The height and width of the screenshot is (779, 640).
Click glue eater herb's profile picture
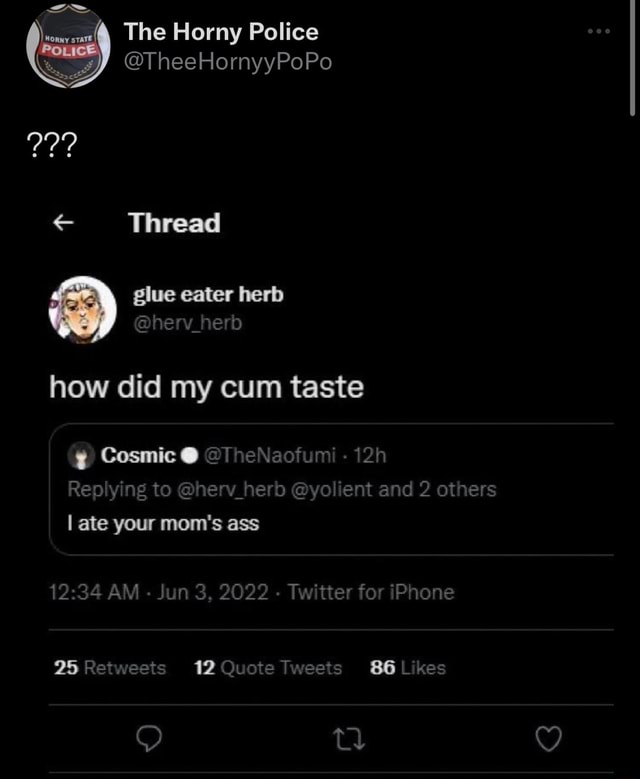point(82,309)
